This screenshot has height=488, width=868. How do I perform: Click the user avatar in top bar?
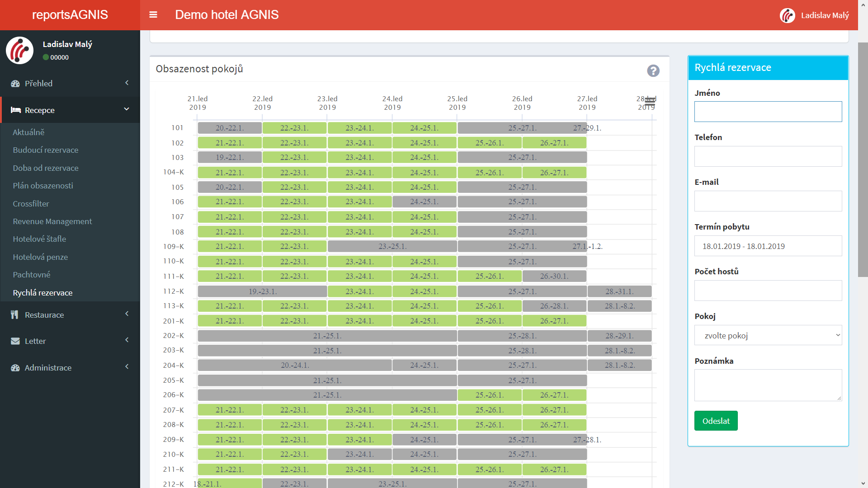[x=787, y=15]
